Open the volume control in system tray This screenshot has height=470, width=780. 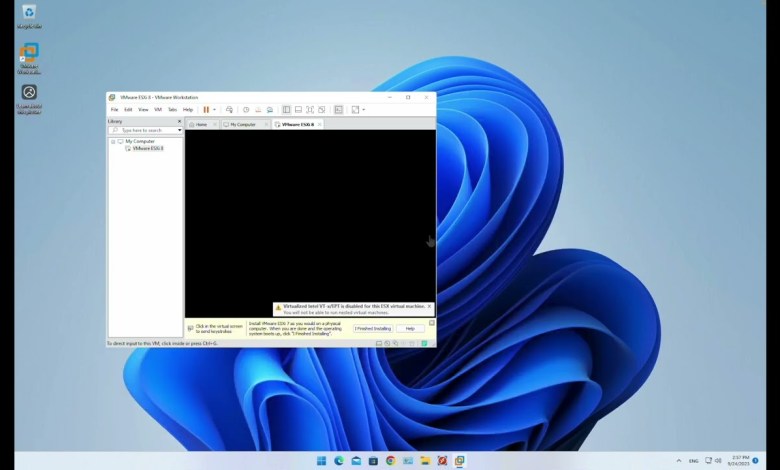point(718,461)
